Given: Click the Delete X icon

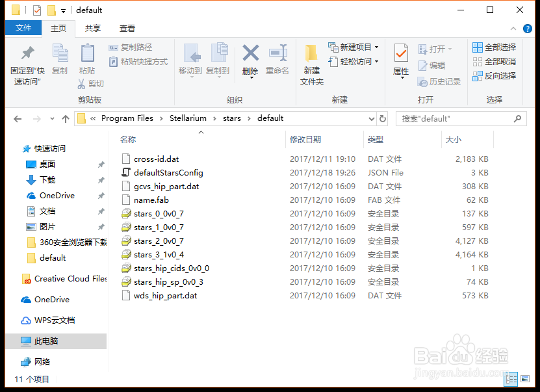Looking at the screenshot, I should (x=251, y=53).
